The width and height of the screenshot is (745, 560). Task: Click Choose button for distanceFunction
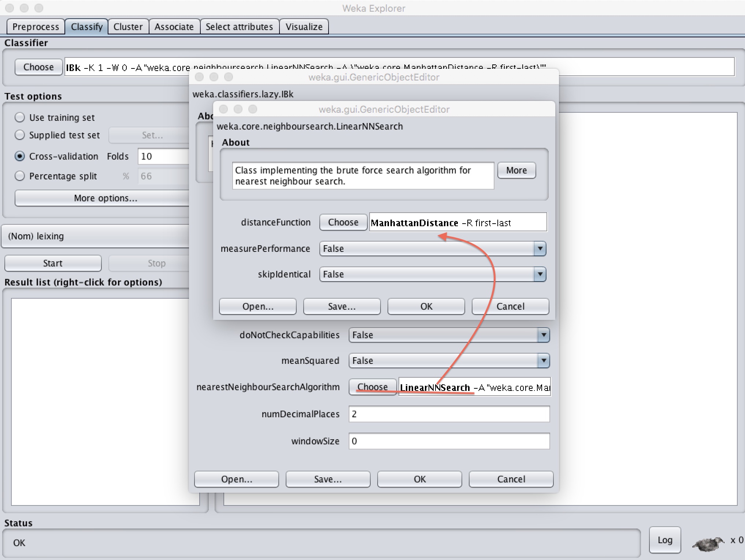click(343, 222)
